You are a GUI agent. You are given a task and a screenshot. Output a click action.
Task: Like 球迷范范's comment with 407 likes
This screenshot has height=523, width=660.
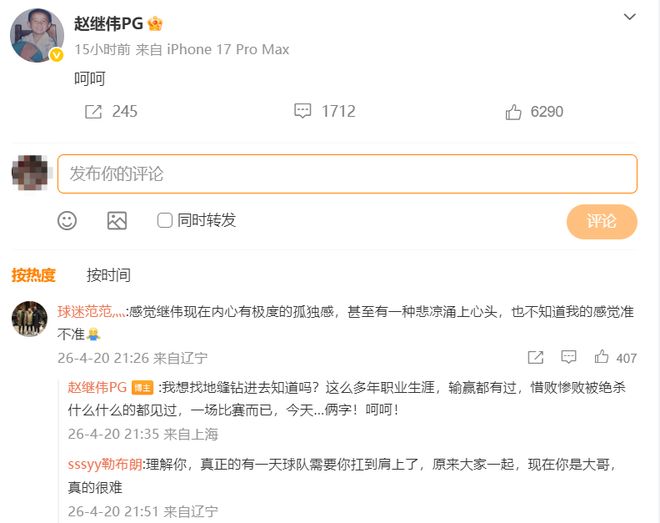[602, 357]
